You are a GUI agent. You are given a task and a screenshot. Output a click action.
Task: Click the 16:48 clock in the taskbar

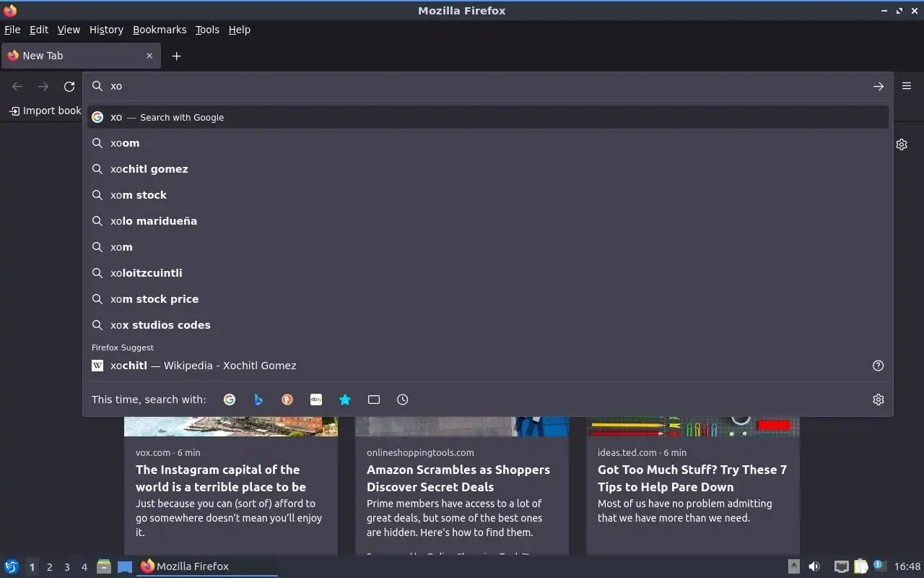tap(907, 566)
